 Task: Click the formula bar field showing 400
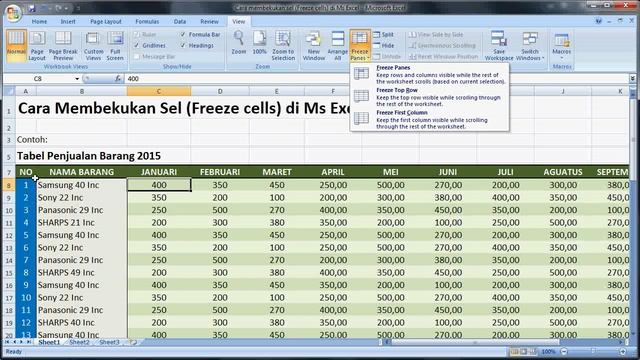(376, 78)
